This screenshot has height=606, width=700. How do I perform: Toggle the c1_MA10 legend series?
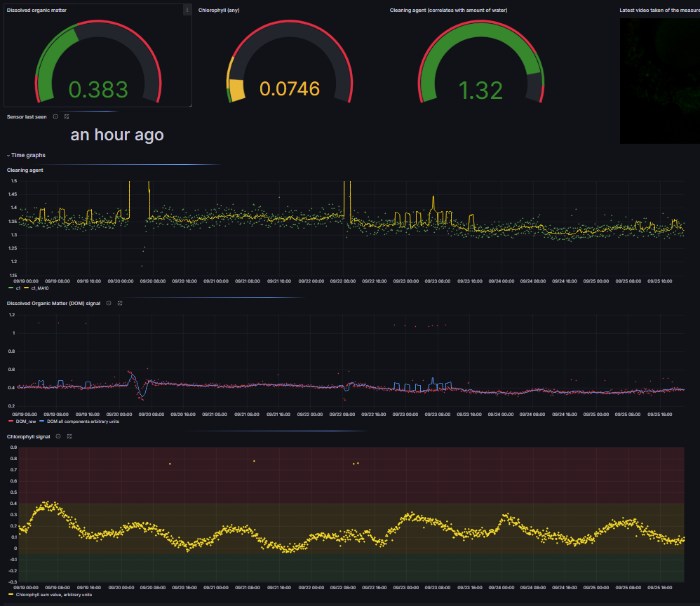click(36, 288)
